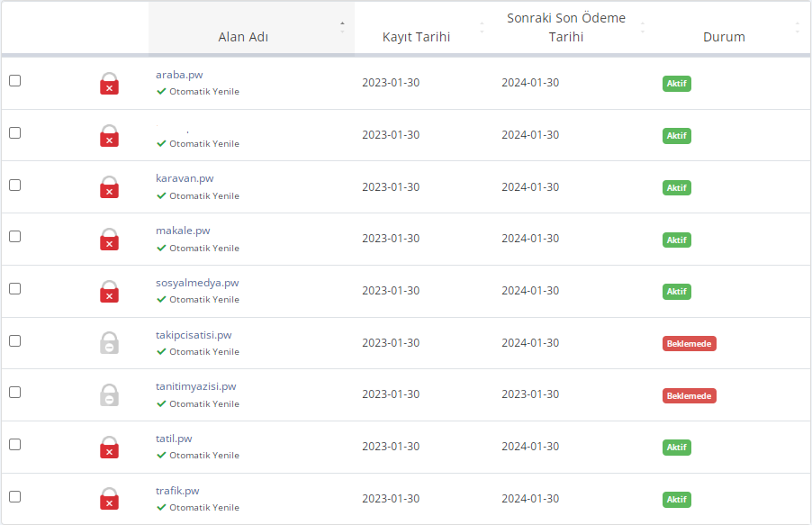812x525 pixels.
Task: Click the grey lock icon for tanitimyazisi.pw
Action: click(x=109, y=395)
